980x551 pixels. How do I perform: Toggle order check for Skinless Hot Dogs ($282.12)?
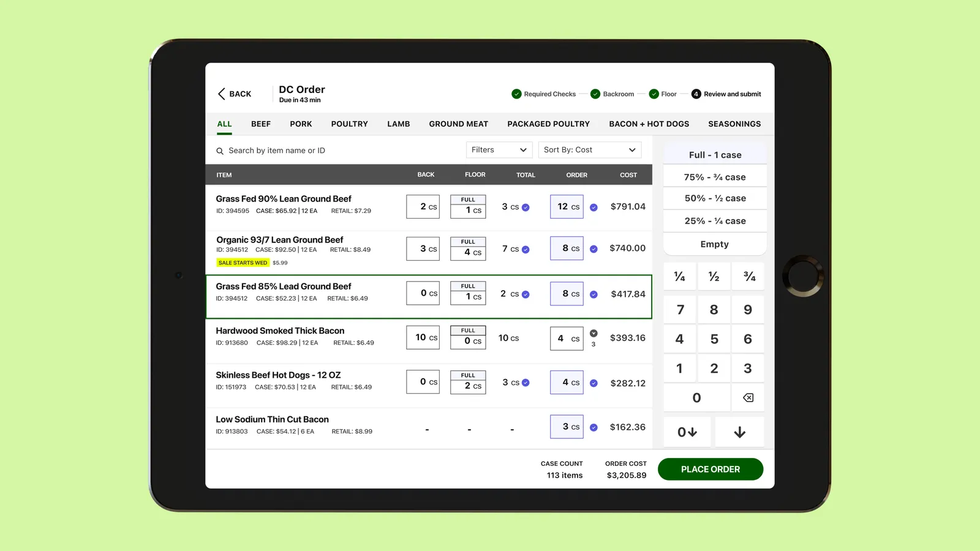point(594,383)
